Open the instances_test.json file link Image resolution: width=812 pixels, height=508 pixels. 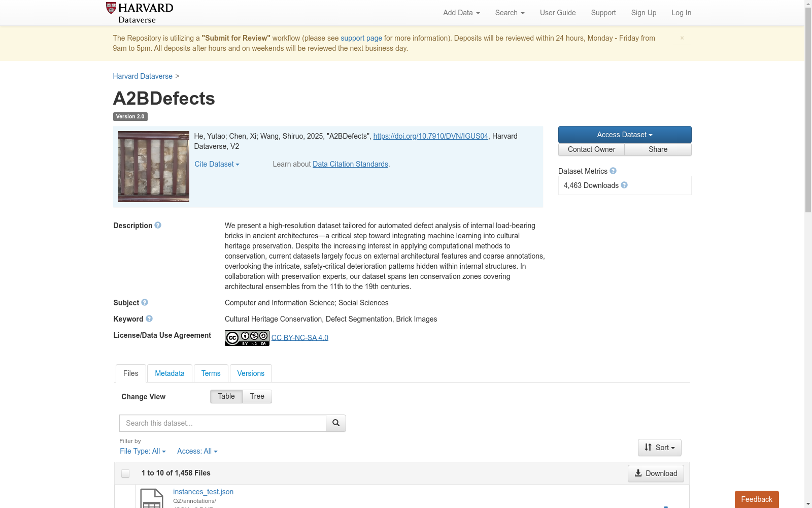tap(203, 492)
